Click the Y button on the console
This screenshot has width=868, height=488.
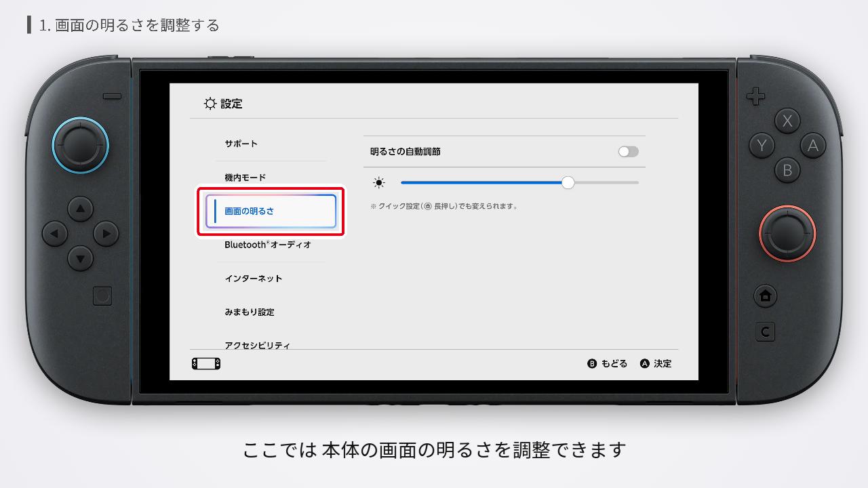(x=762, y=146)
